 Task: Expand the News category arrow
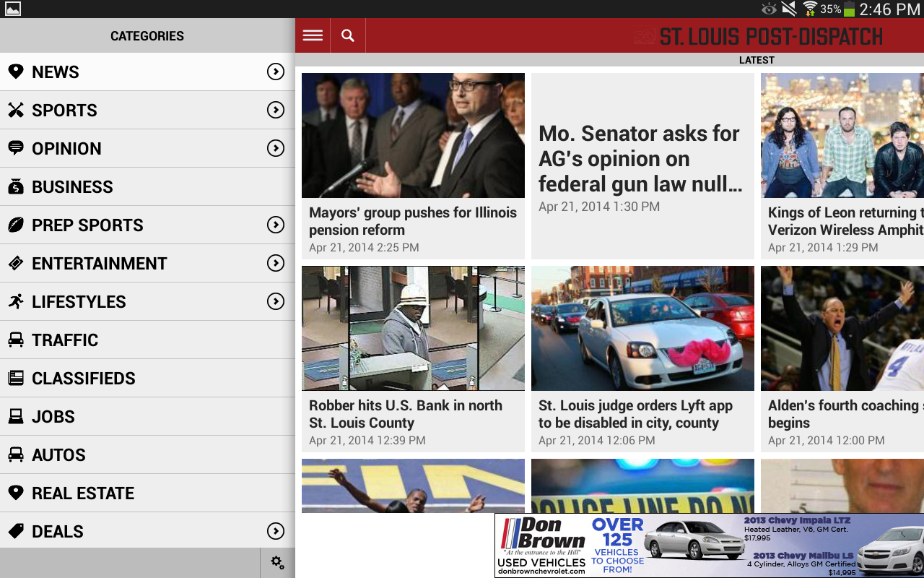276,72
